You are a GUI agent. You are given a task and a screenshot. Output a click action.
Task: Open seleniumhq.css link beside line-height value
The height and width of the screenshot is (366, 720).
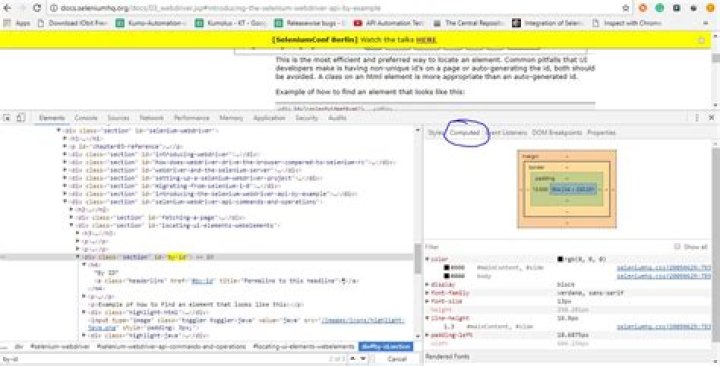(664, 327)
